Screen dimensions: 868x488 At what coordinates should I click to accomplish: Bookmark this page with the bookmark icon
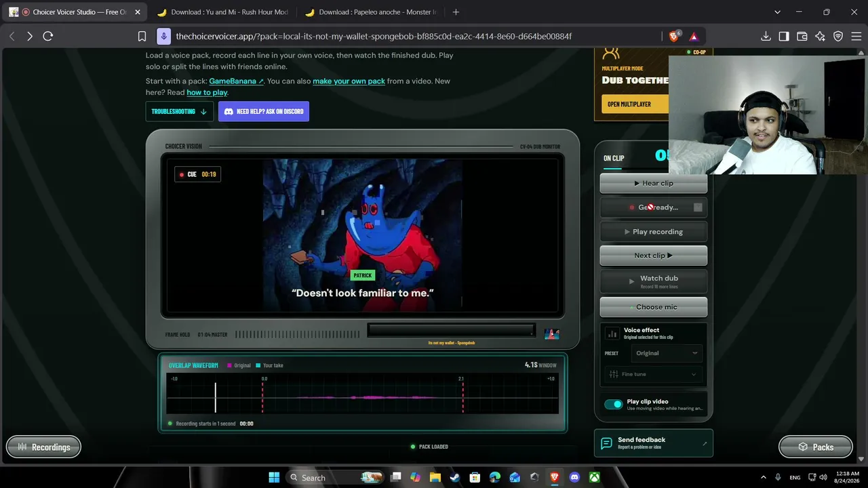point(142,37)
